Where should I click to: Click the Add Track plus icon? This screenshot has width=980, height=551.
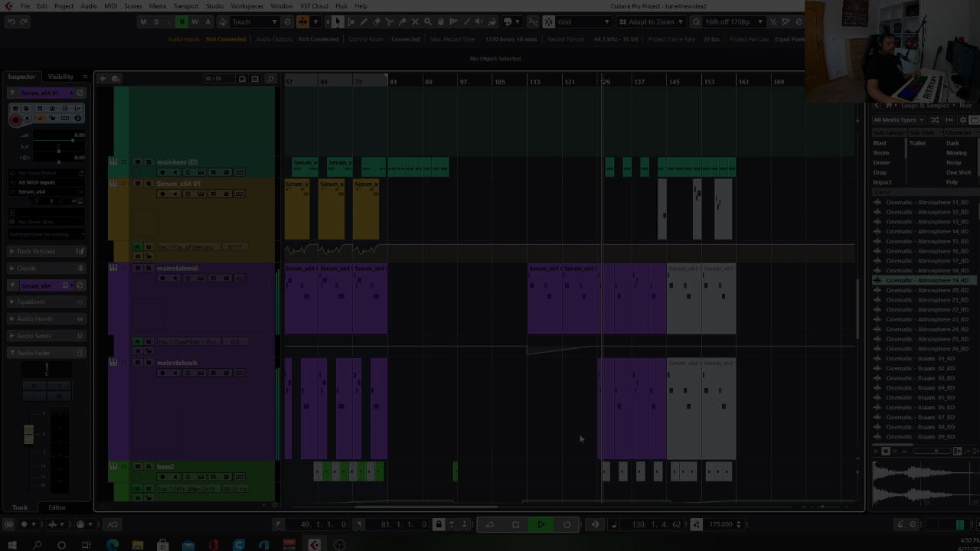coord(103,78)
